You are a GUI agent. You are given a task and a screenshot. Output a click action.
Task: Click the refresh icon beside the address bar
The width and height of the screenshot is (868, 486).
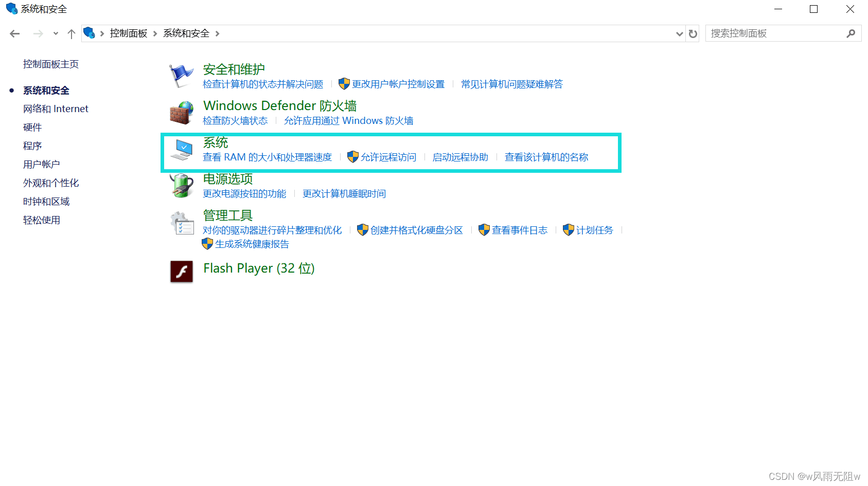(693, 34)
